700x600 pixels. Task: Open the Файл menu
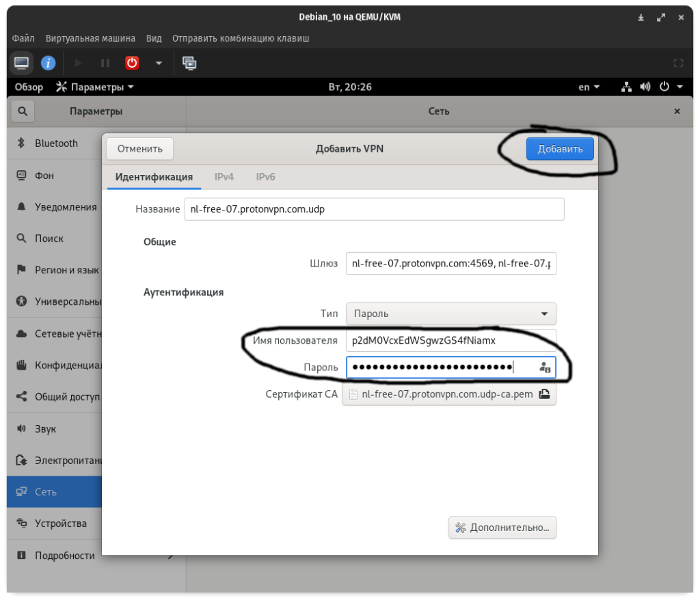coord(23,38)
